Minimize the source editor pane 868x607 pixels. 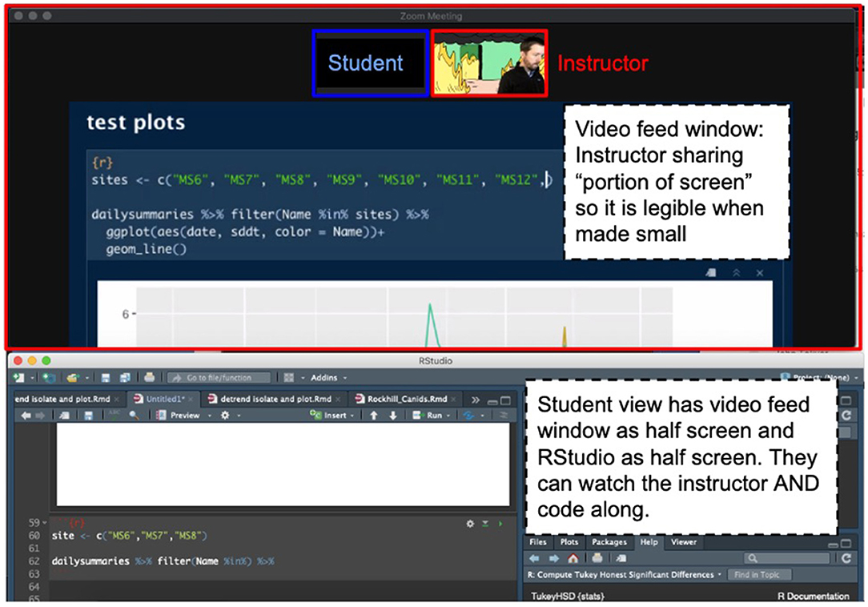[492, 401]
